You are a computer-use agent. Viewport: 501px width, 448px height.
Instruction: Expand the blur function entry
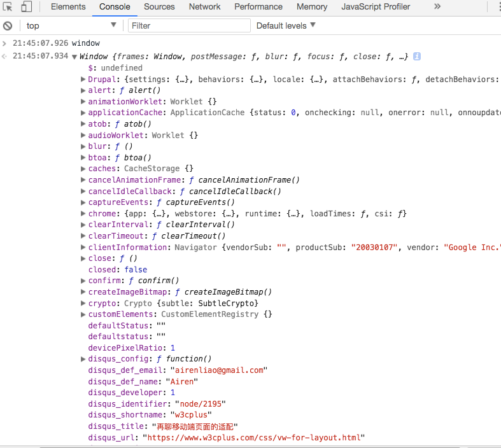[x=83, y=146]
